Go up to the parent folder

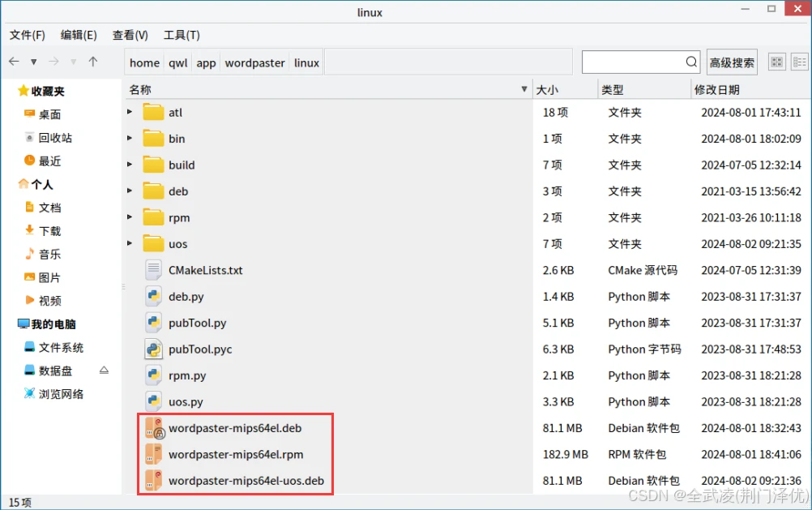[x=93, y=62]
